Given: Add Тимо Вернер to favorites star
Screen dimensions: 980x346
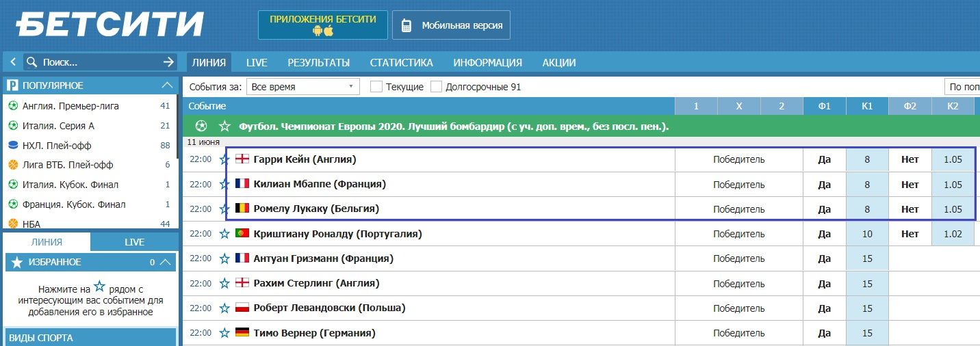Looking at the screenshot, I should (224, 333).
